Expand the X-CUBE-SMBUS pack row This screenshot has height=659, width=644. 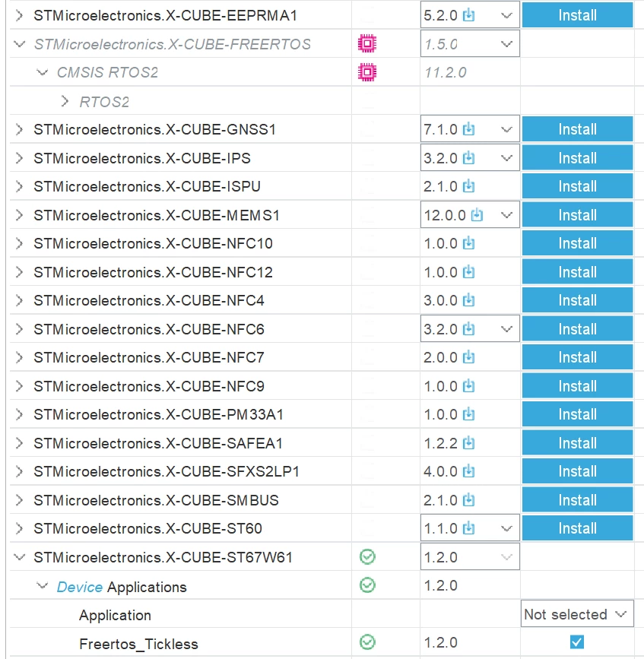pyautogui.click(x=19, y=500)
